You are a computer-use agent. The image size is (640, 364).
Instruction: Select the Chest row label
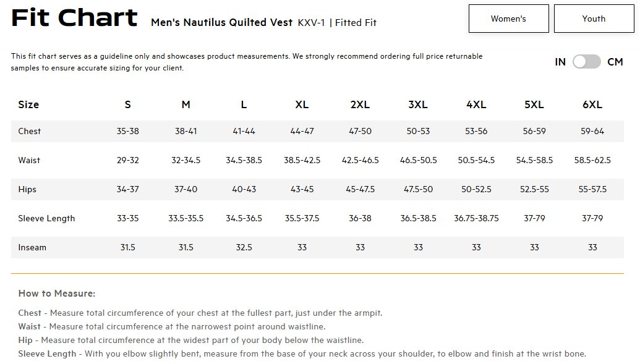30,131
